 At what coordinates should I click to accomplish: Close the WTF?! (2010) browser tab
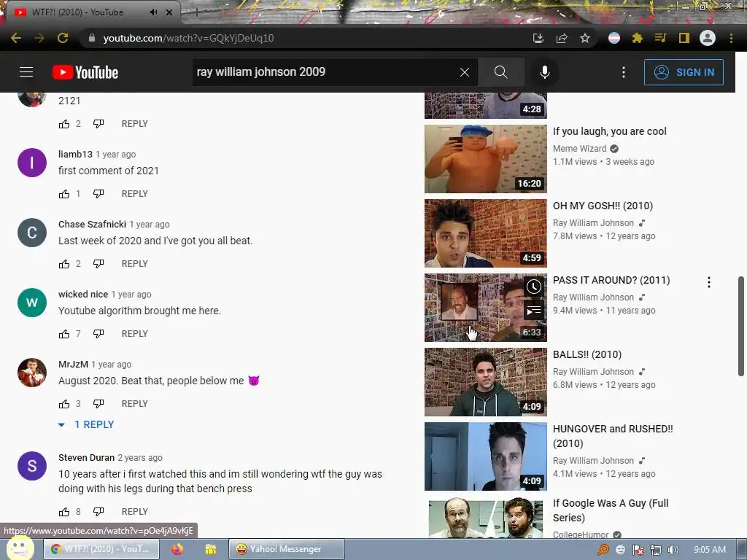click(x=169, y=12)
